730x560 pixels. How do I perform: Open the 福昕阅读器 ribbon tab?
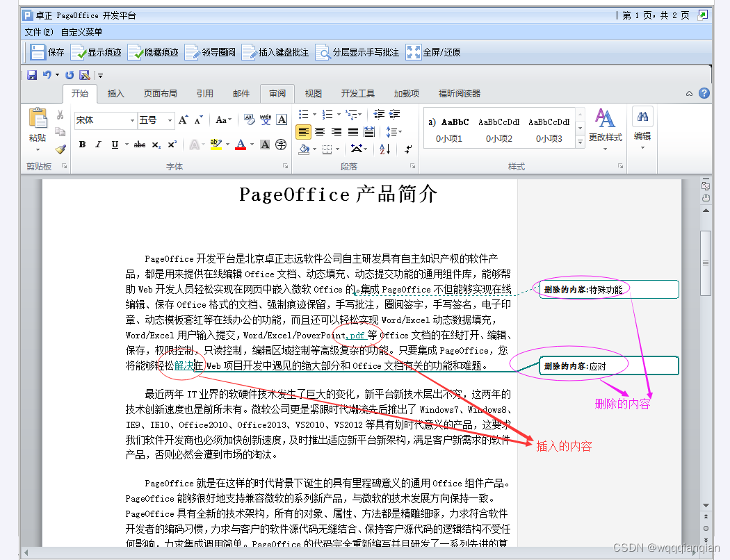pos(460,94)
